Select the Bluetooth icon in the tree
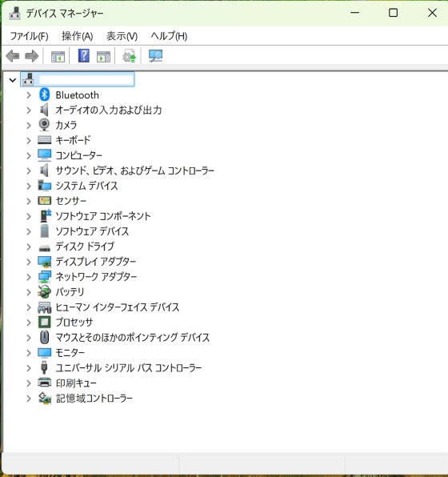The height and width of the screenshot is (477, 448). pyautogui.click(x=45, y=95)
